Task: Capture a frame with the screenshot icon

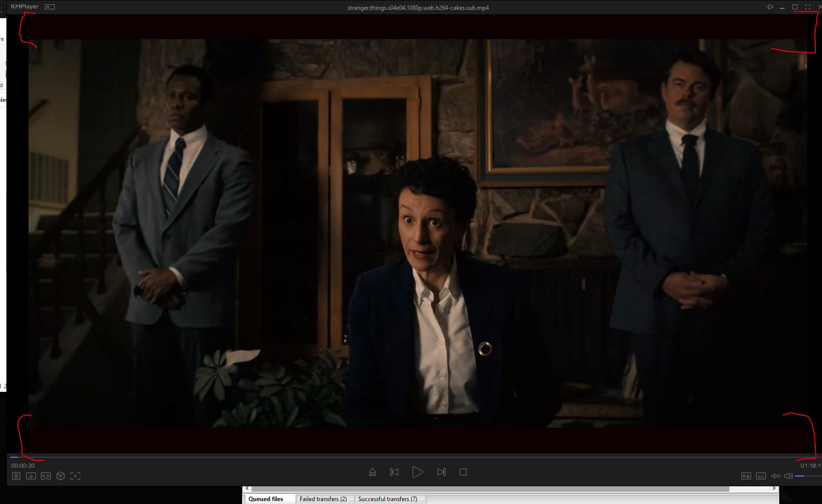Action: click(x=75, y=476)
